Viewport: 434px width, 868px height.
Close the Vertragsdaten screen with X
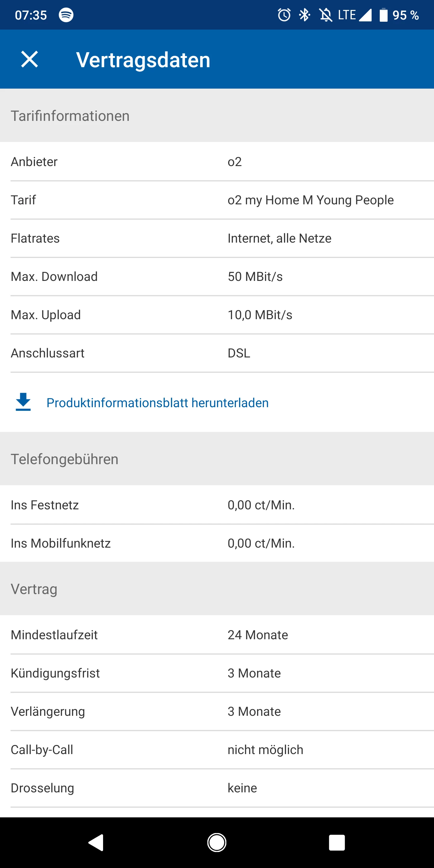[30, 59]
